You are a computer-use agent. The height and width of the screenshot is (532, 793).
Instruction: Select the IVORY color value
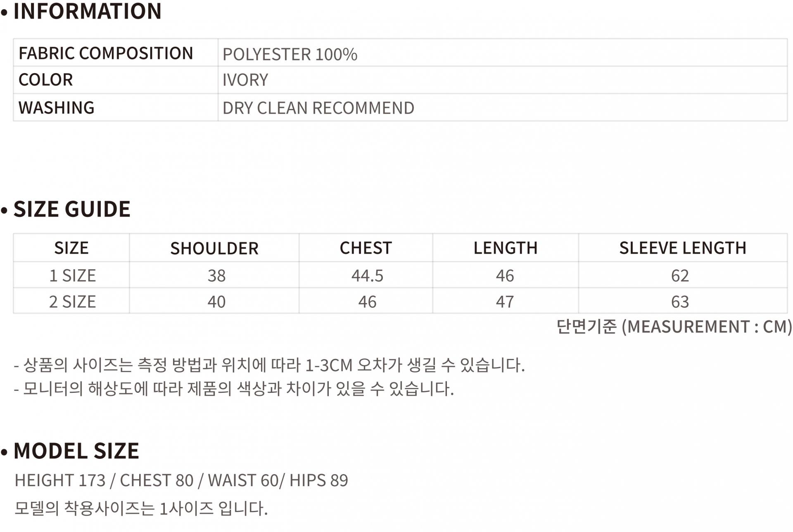(245, 80)
